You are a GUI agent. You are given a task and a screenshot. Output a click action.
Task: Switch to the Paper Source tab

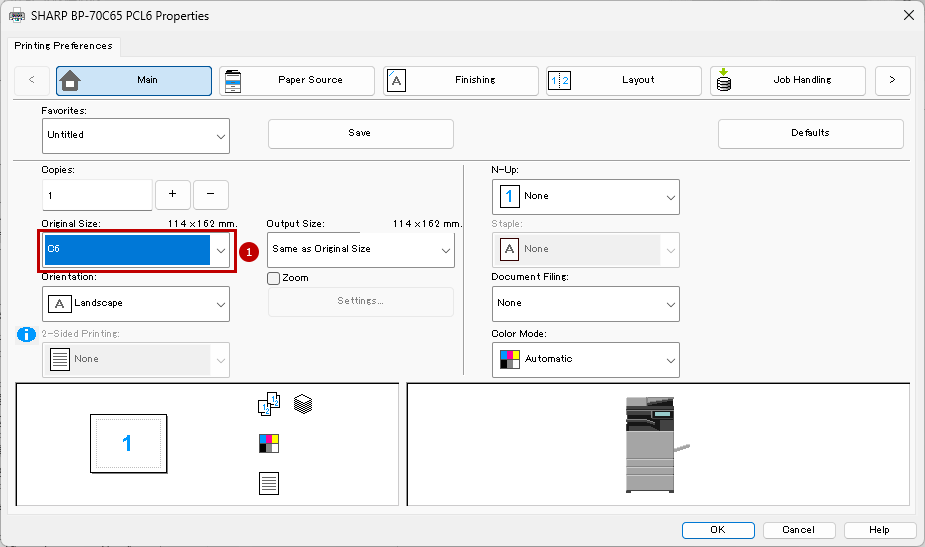coord(297,80)
